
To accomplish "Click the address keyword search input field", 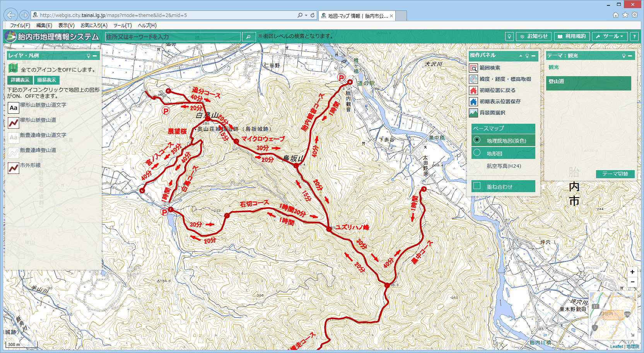I will pyautogui.click(x=173, y=37).
